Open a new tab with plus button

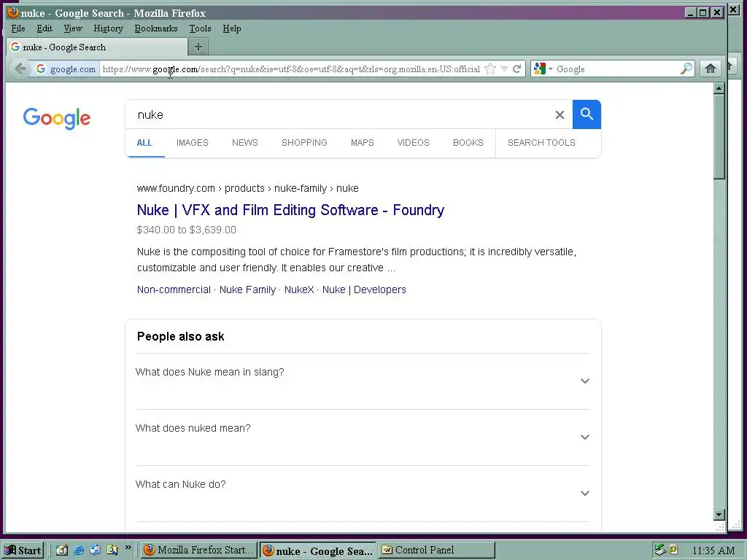(x=198, y=47)
